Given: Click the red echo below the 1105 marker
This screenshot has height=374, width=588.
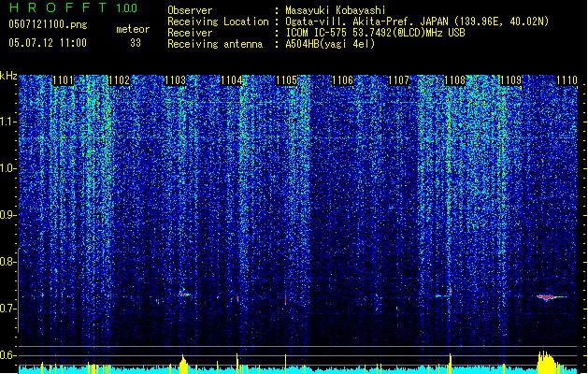Looking at the screenshot, I should 285,300.
